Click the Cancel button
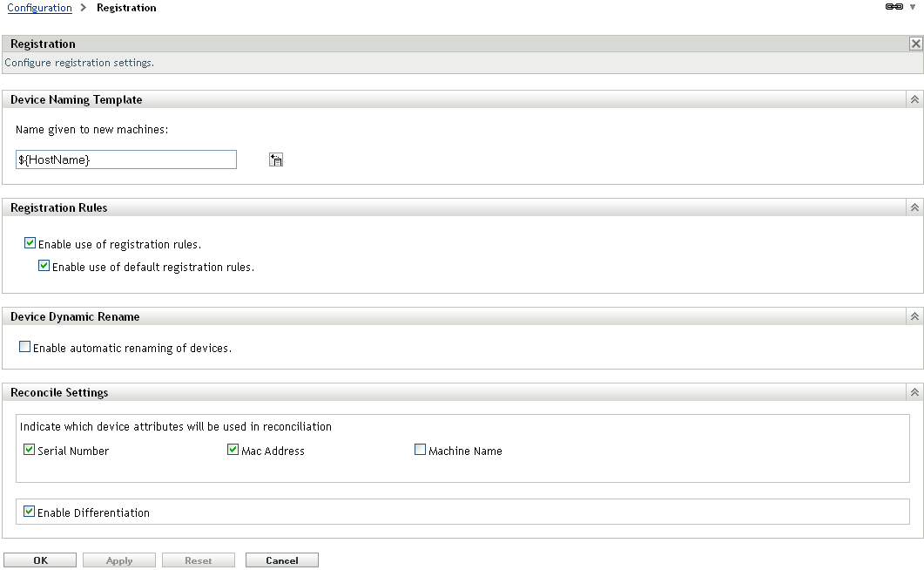924x570 pixels. click(x=281, y=560)
